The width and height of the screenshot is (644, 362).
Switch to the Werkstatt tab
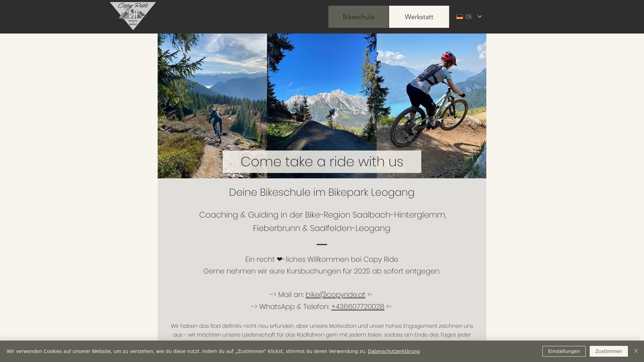(419, 17)
